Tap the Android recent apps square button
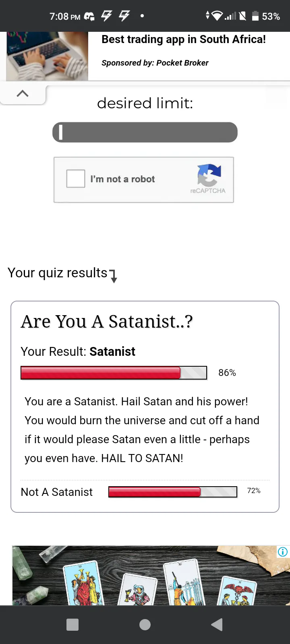The height and width of the screenshot is (644, 290). tap(72, 625)
